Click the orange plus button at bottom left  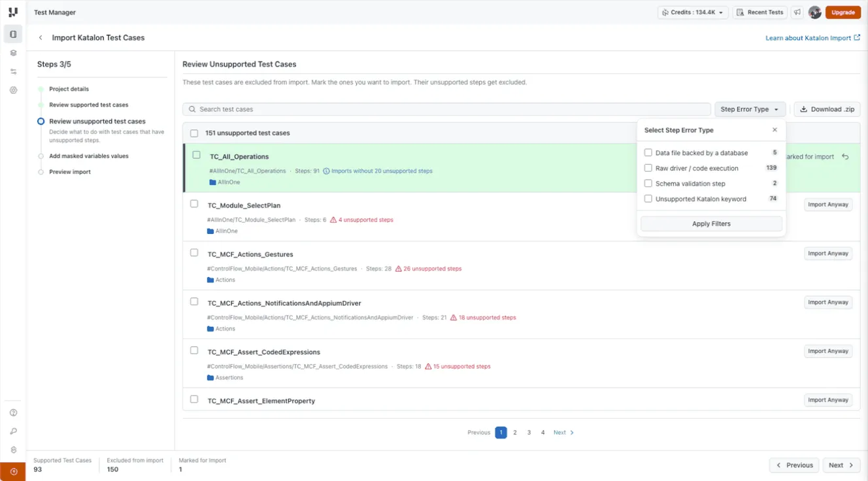pos(13,472)
